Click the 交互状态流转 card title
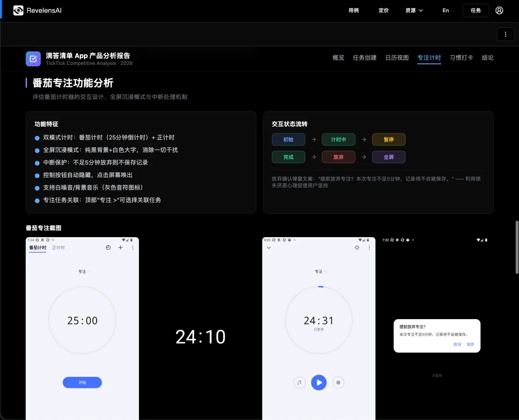This screenshot has width=519, height=420. [x=290, y=124]
